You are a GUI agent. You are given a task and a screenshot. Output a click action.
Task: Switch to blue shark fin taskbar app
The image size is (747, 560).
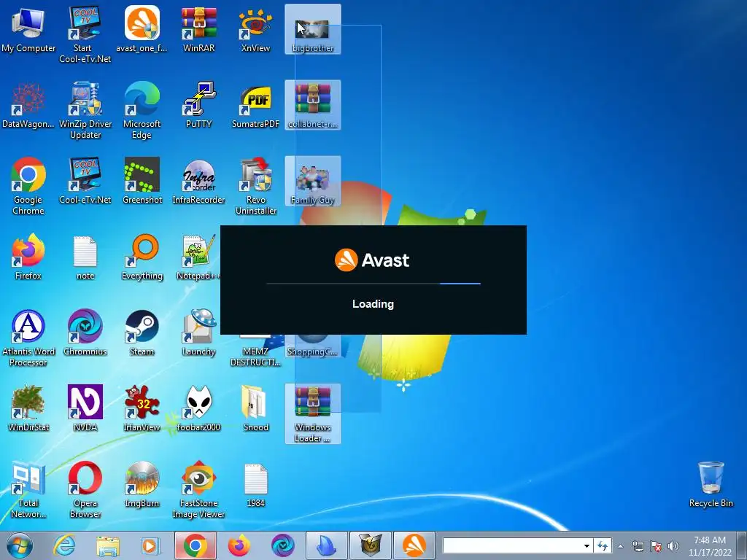pos(326,545)
